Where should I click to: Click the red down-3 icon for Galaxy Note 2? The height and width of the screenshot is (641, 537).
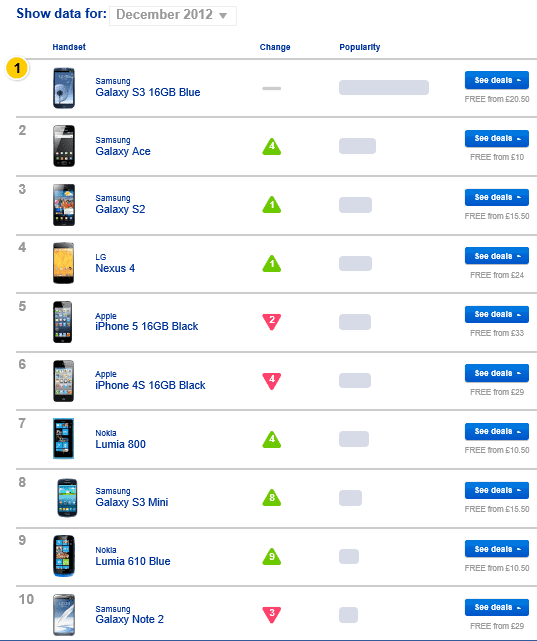point(272,614)
